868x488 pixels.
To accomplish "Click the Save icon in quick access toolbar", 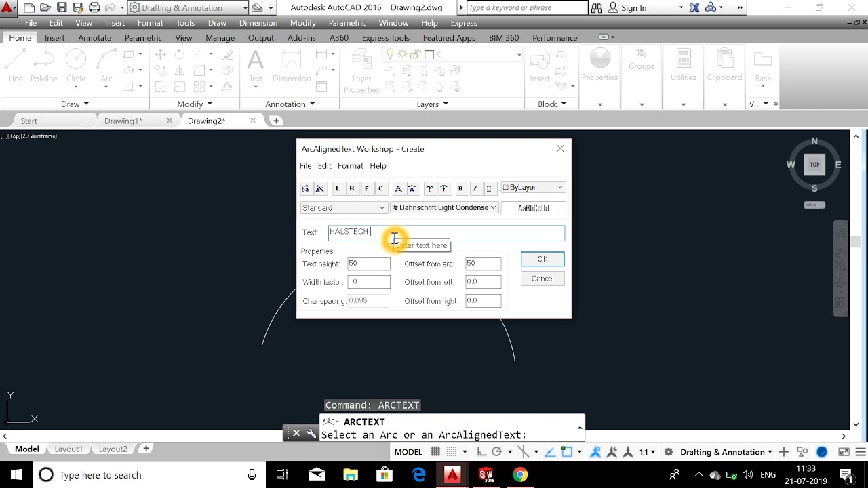I will [62, 8].
